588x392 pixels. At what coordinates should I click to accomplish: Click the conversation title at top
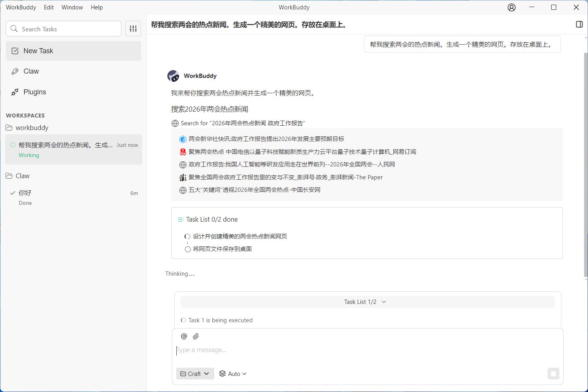point(249,25)
